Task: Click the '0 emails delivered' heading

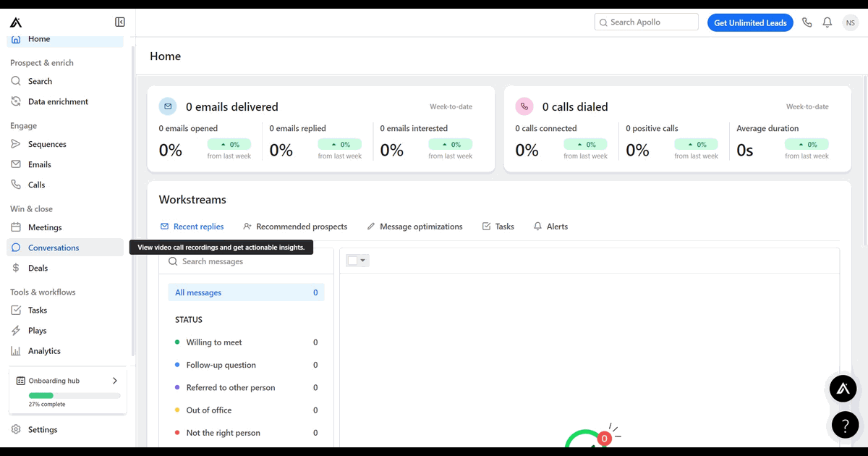Action: click(x=232, y=106)
